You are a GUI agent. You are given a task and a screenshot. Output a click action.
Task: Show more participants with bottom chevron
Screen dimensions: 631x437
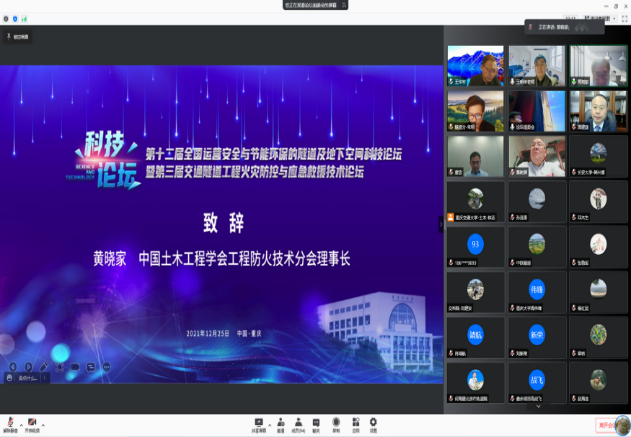coord(536,406)
